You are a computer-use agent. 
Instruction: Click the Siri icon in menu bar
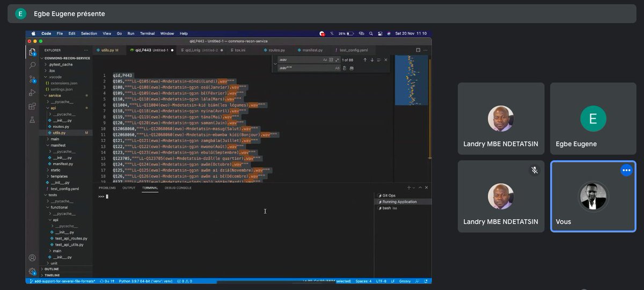click(x=389, y=33)
